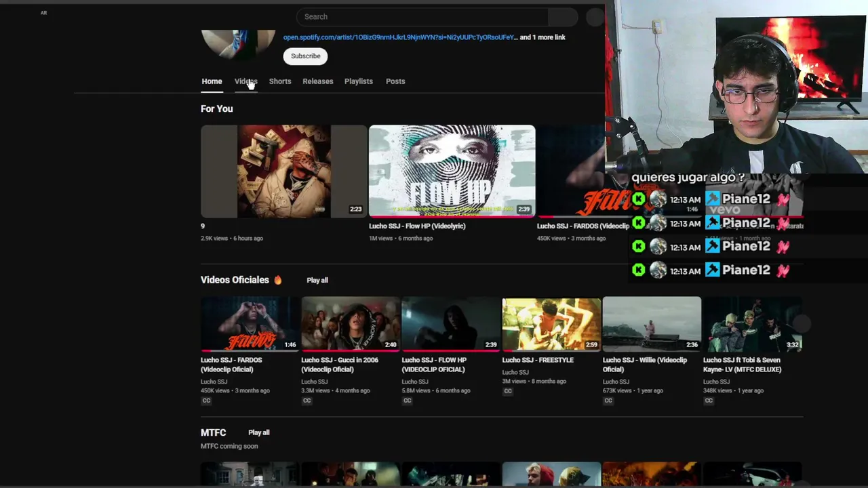The width and height of the screenshot is (868, 488).
Task: Click CC badge under LV (MTFC DELUXE) video
Action: 708,401
